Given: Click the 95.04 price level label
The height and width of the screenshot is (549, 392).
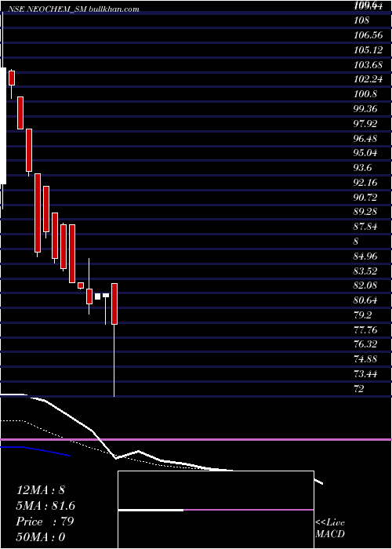Looking at the screenshot, I should pyautogui.click(x=365, y=153).
